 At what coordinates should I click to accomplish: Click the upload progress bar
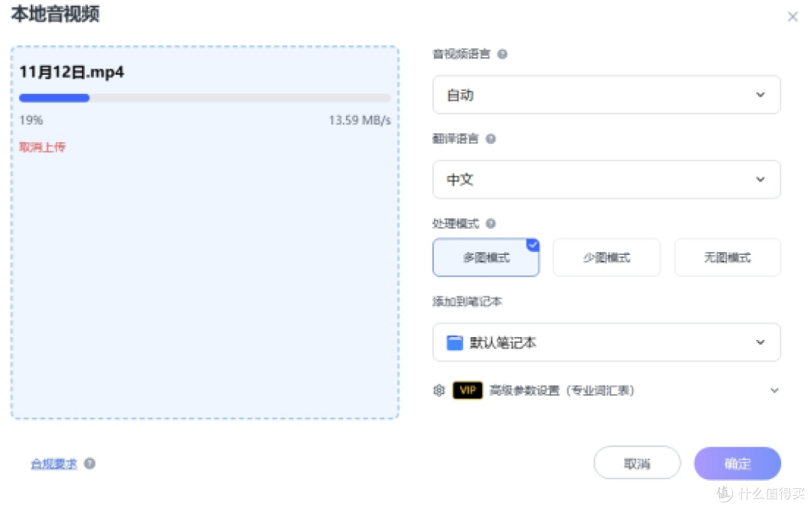click(x=205, y=98)
